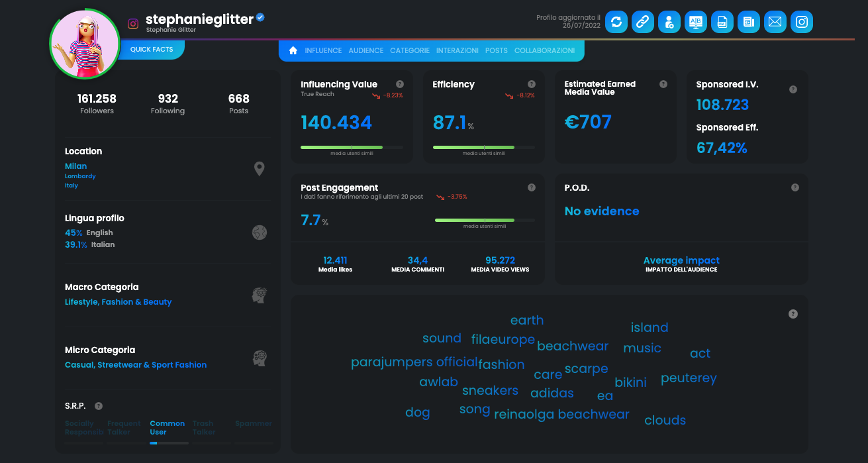Image resolution: width=868 pixels, height=463 pixels.
Task: Click the 'parajumpers official' word cloud tag
Action: (414, 362)
